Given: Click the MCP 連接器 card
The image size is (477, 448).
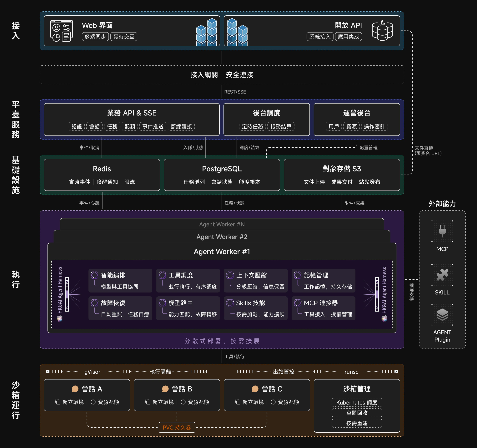Looking at the screenshot, I should click(x=324, y=308).
